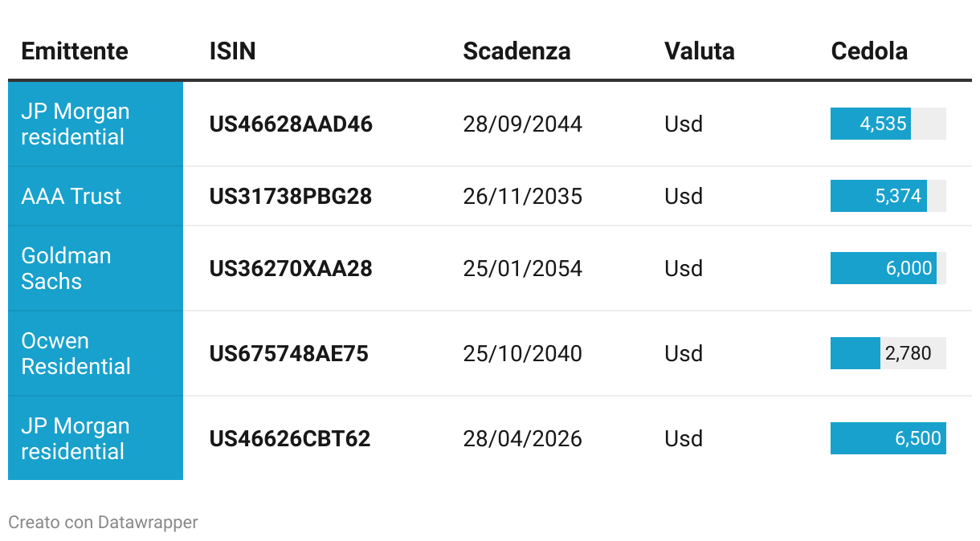The width and height of the screenshot is (980, 541).
Task: Select ISIN US36270XAA28
Action: tap(291, 269)
